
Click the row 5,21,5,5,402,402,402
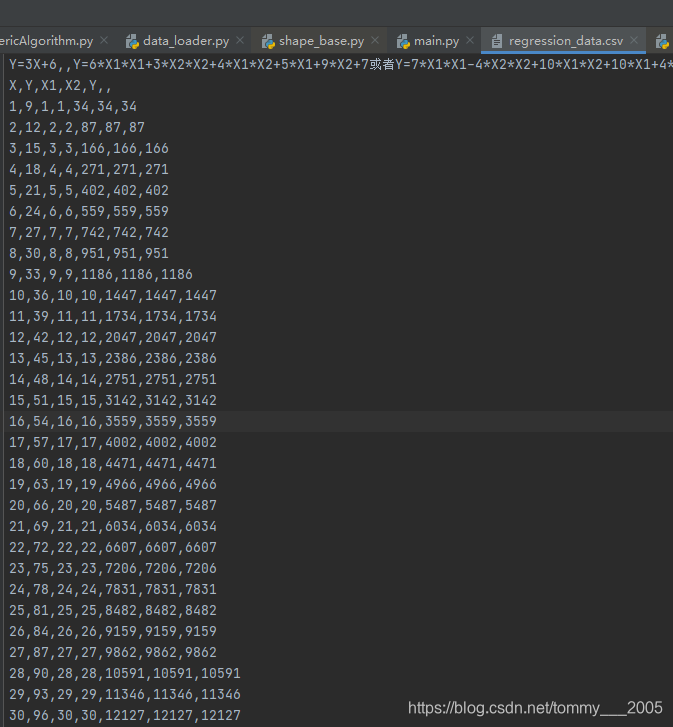[89, 190]
